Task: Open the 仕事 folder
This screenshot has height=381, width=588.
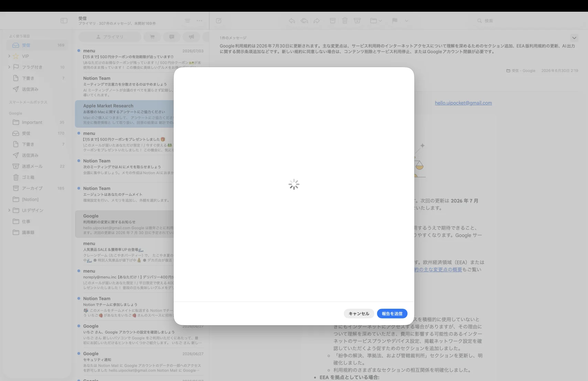Action: coord(37,221)
